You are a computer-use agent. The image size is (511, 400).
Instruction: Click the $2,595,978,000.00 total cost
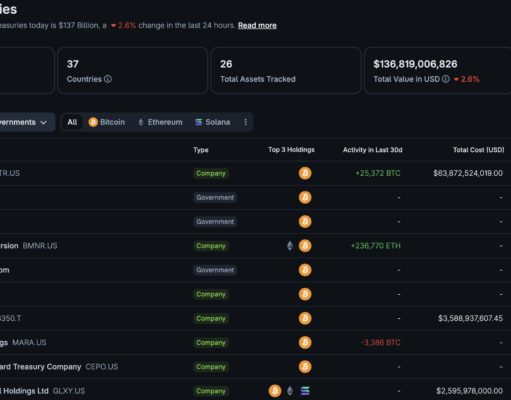(470, 391)
